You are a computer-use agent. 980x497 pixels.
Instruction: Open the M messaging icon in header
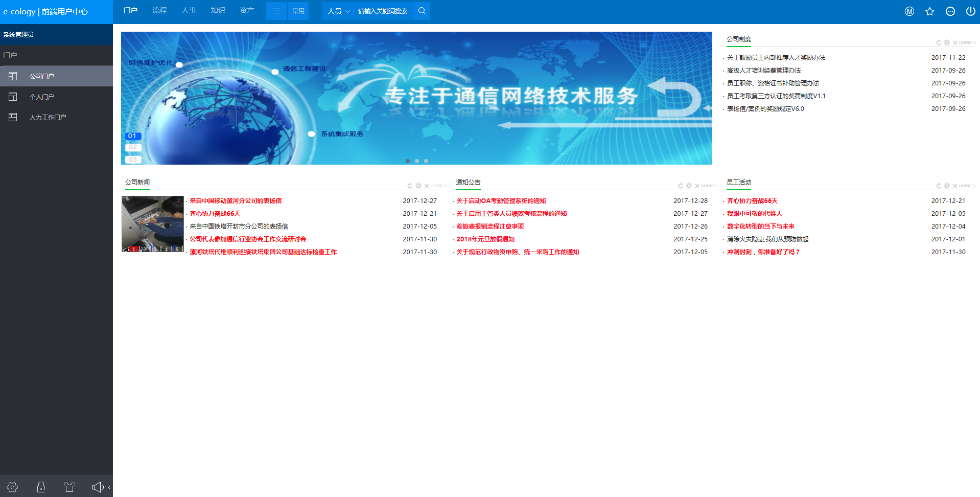[909, 11]
